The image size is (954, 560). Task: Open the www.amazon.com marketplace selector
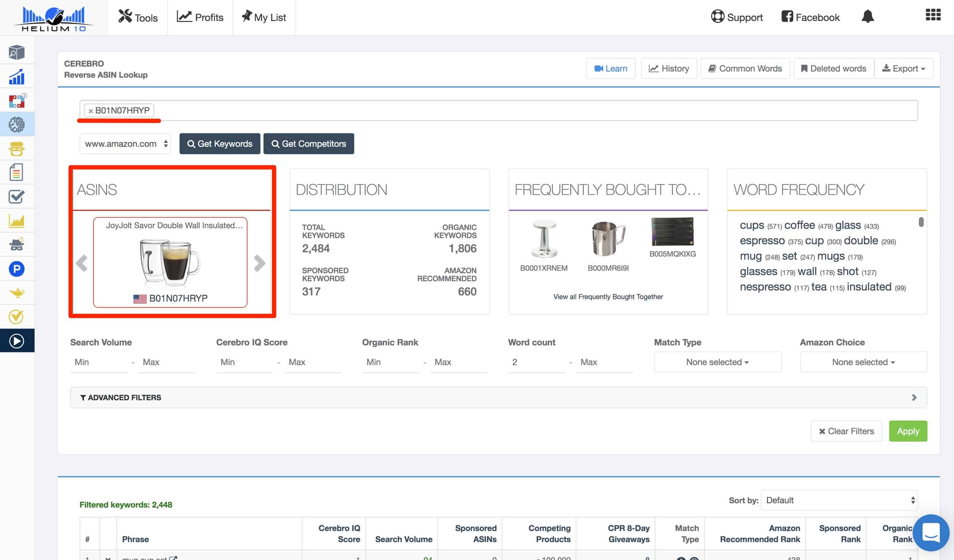pos(125,144)
